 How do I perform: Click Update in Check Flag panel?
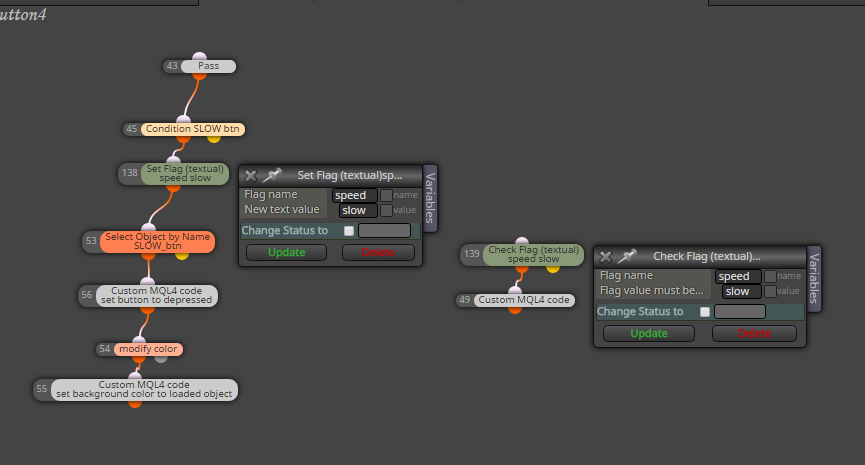649,334
